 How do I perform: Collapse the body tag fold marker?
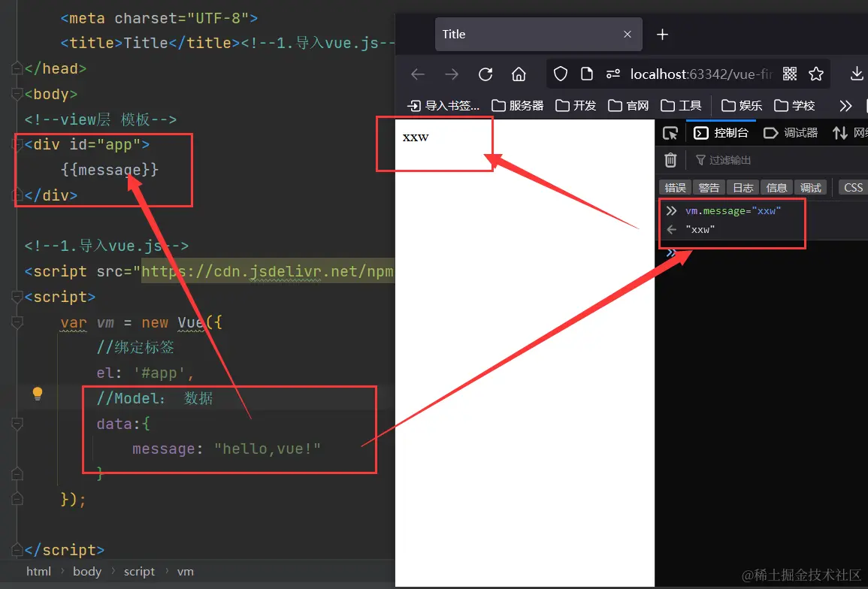point(17,94)
